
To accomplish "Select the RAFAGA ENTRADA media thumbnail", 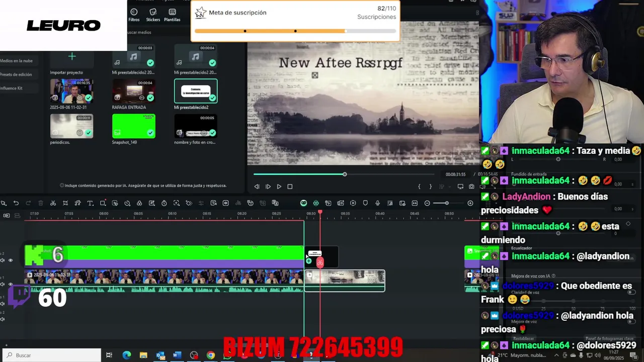I will (133, 91).
